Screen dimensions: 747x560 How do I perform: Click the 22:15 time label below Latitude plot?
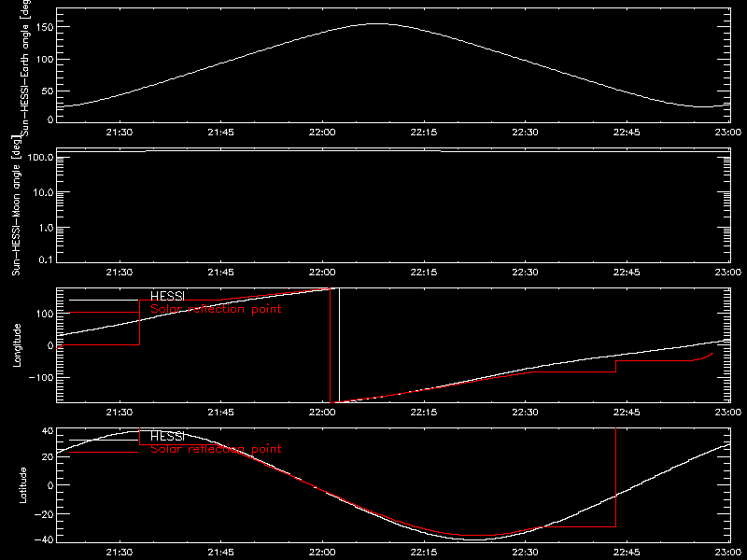(424, 553)
